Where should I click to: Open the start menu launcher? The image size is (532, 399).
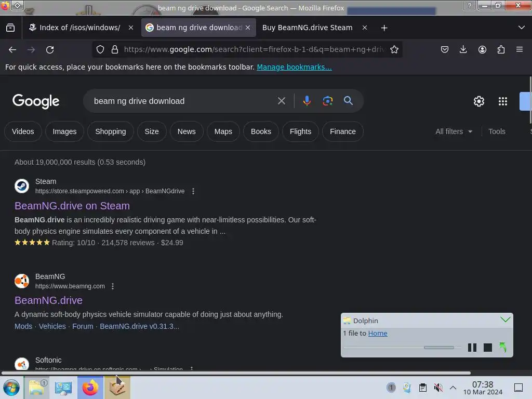pos(11,388)
